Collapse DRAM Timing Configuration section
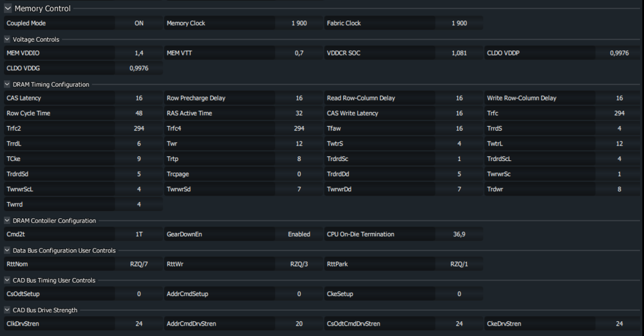 click(x=7, y=84)
